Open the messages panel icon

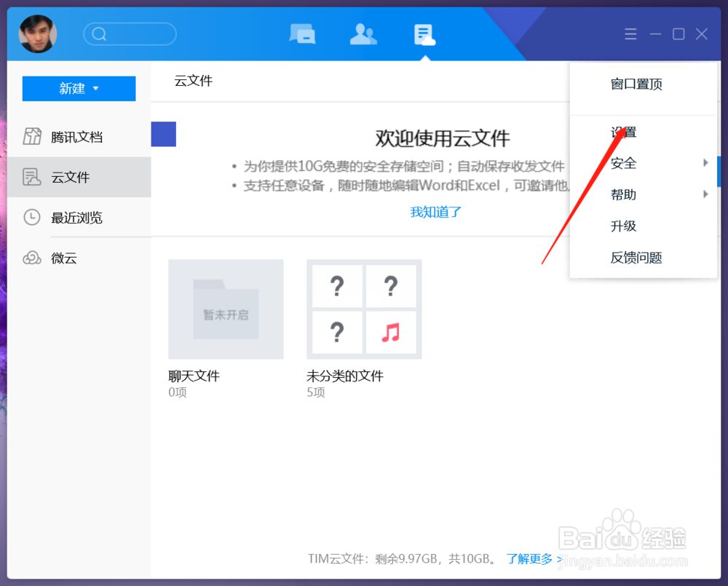(303, 33)
